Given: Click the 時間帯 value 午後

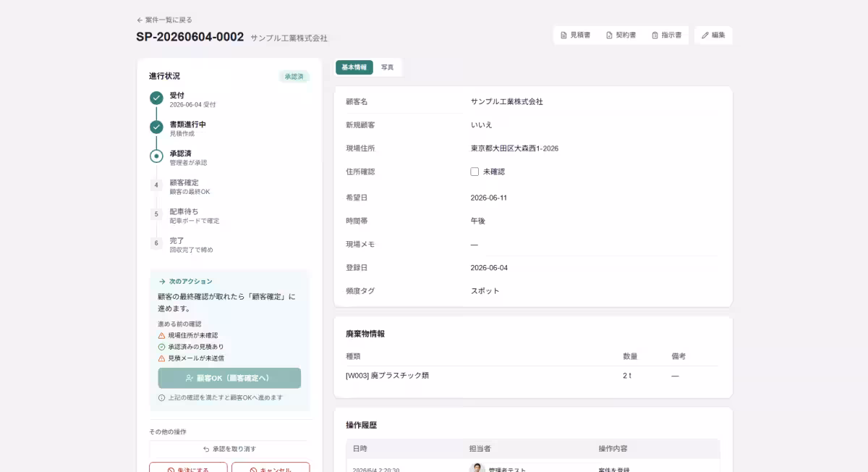Looking at the screenshot, I should [x=478, y=221].
